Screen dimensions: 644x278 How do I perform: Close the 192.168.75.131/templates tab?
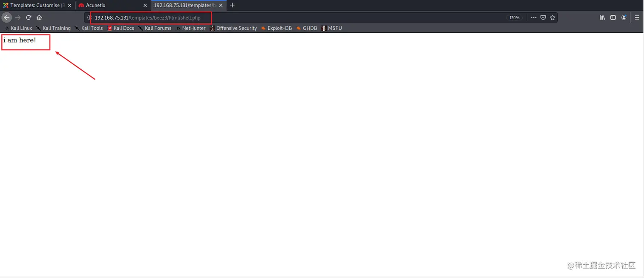[221, 6]
